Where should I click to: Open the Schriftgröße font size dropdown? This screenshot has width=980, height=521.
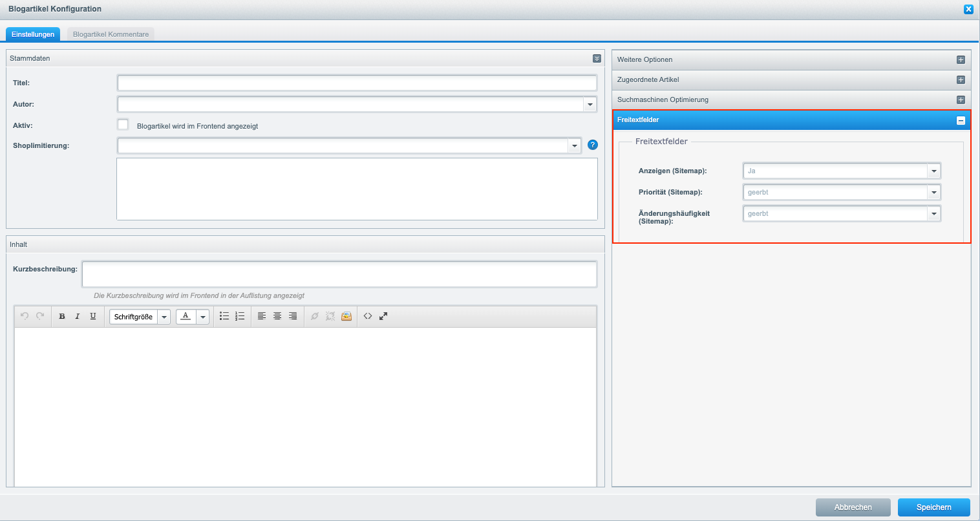tap(164, 317)
